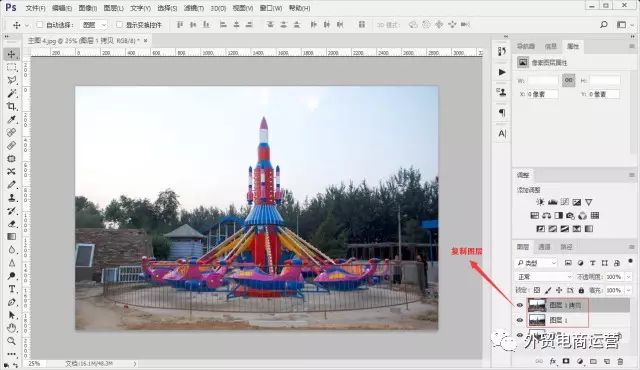The image size is (640, 370).
Task: Select the Rectangular Marquee tool
Action: pos(11,67)
